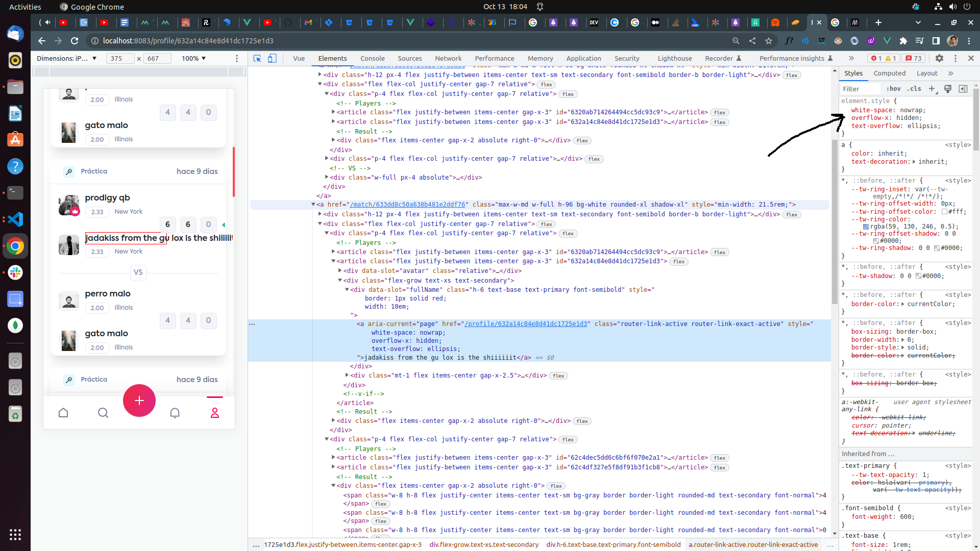Expand more Styles sidebar tabs chevron
This screenshot has height=551, width=980.
click(x=951, y=73)
